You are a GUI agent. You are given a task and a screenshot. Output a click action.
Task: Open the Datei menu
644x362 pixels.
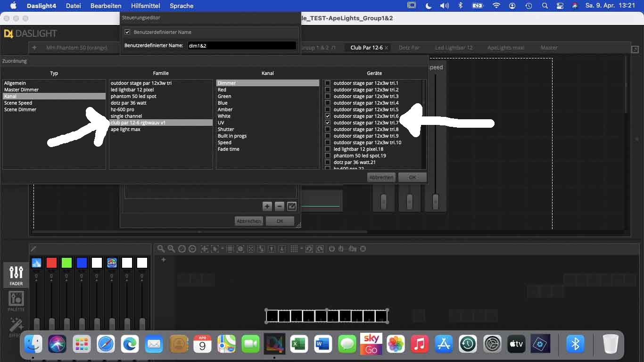[x=73, y=6]
